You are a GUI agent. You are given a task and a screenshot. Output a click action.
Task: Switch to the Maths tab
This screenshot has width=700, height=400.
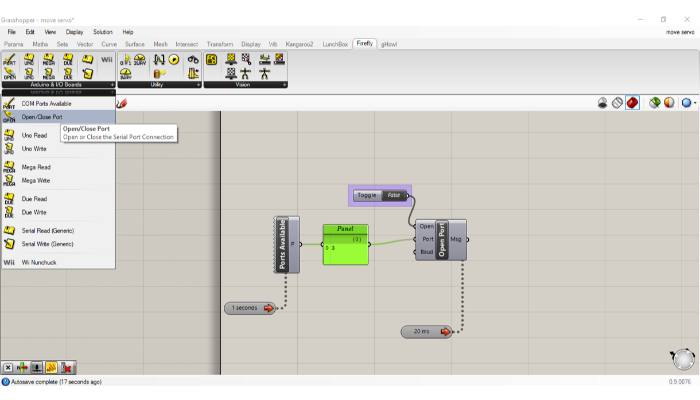pos(40,44)
